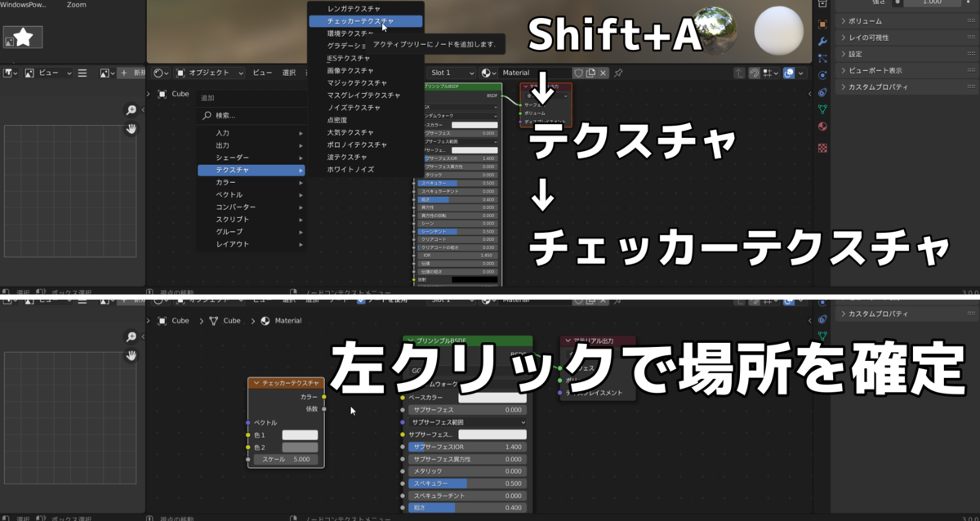Click the zoom magnifier in lower image editor
The width and height of the screenshot is (980, 521).
131,337
